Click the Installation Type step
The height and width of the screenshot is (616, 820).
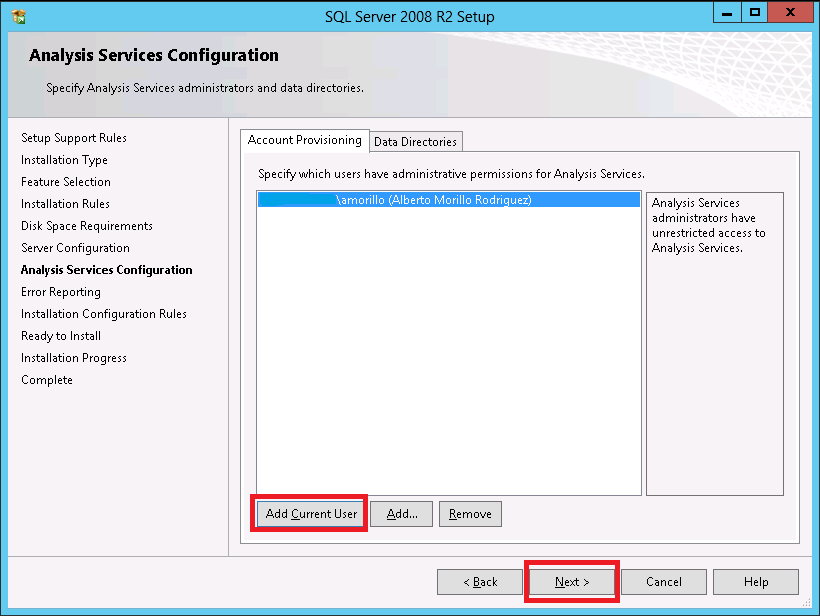[x=64, y=160]
